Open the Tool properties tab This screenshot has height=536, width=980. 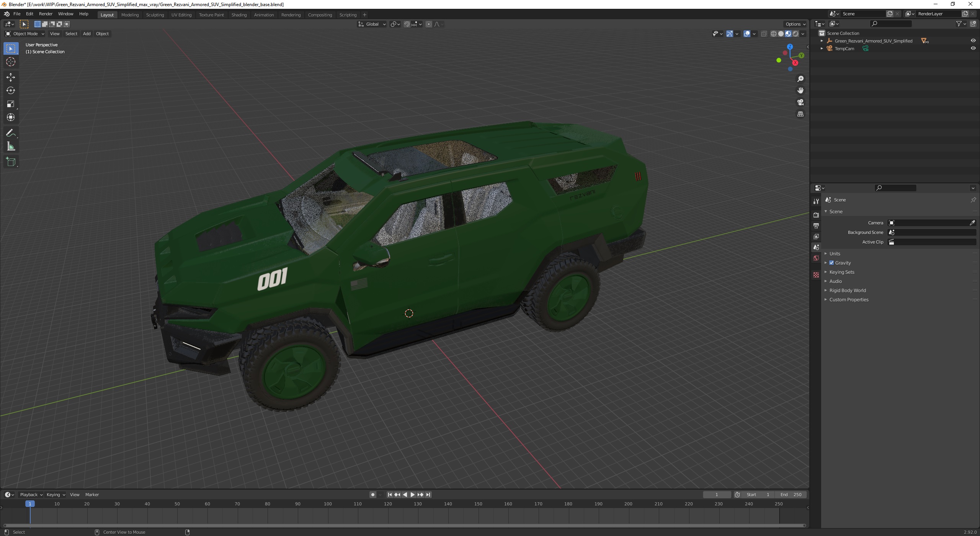816,201
